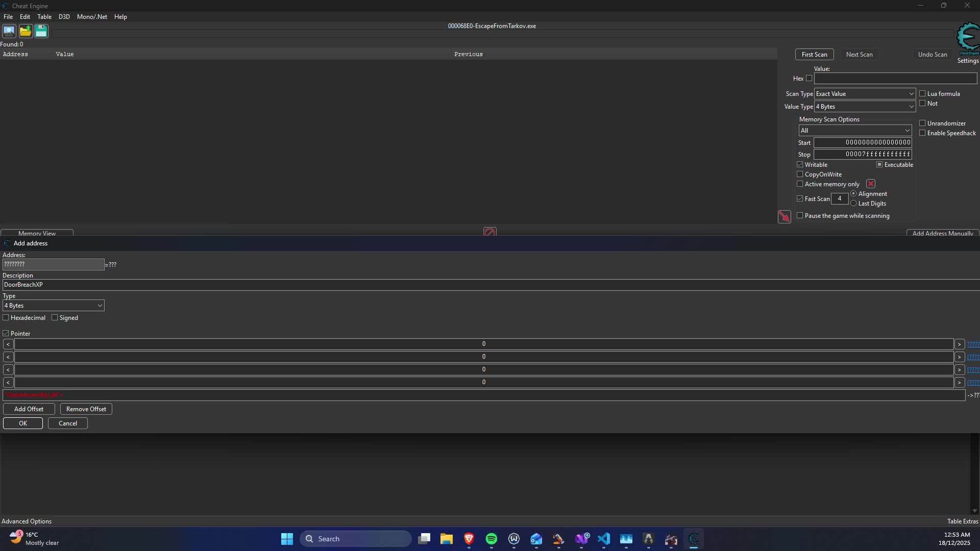The width and height of the screenshot is (980, 551).
Task: Open the Mono/.Net menu
Action: 92,17
